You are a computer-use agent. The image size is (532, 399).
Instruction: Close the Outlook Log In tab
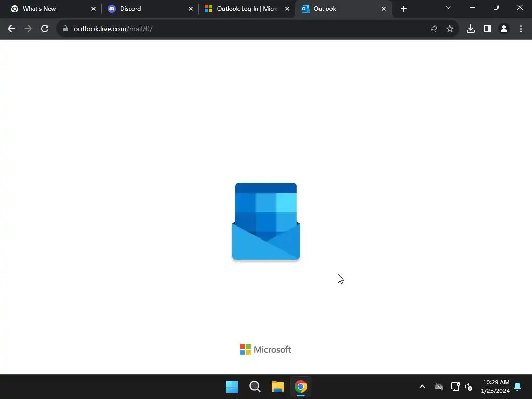(287, 9)
